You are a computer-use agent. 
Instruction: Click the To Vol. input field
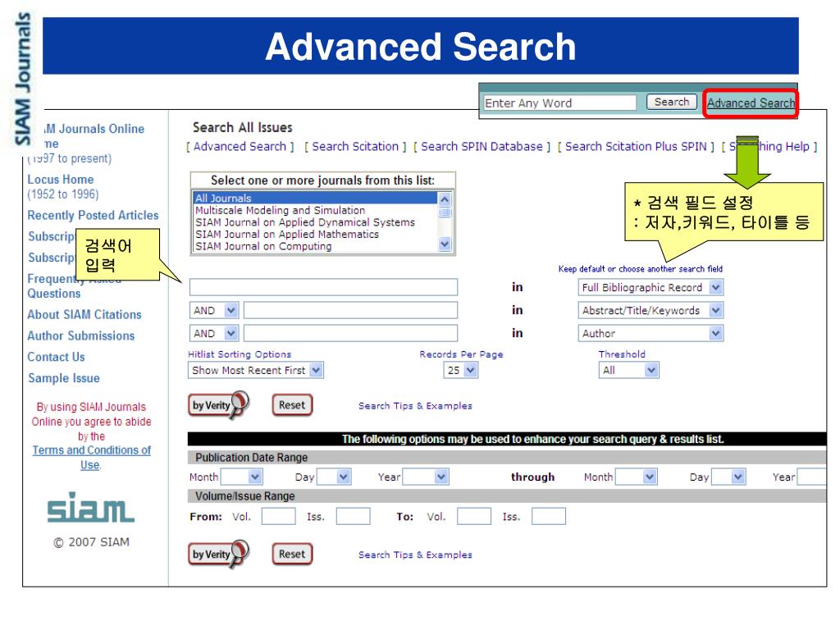point(474,517)
